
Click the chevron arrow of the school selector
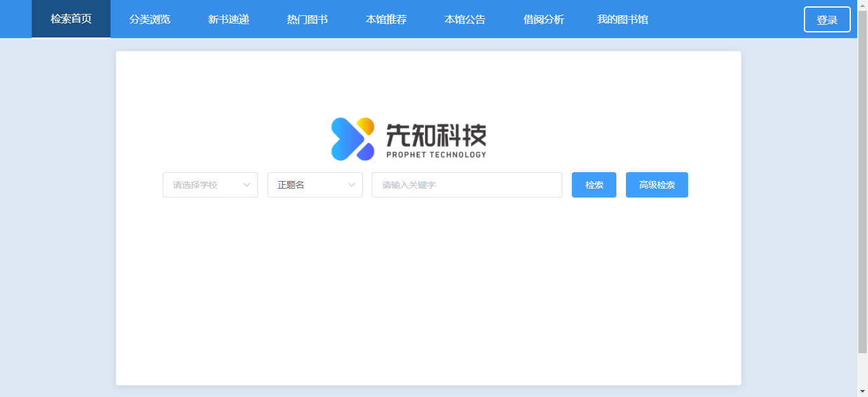(x=247, y=185)
